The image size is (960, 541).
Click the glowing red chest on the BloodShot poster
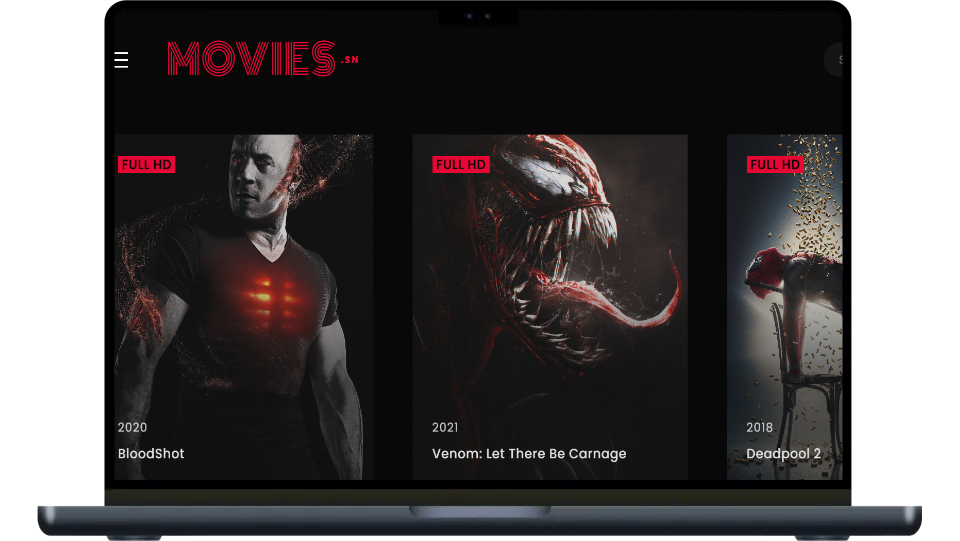click(267, 291)
